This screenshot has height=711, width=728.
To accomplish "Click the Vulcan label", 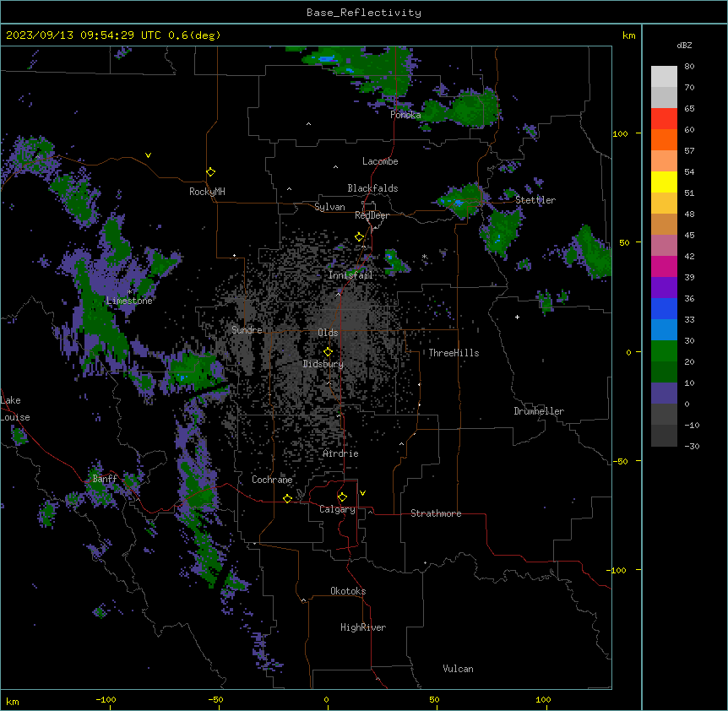I will click(459, 669).
